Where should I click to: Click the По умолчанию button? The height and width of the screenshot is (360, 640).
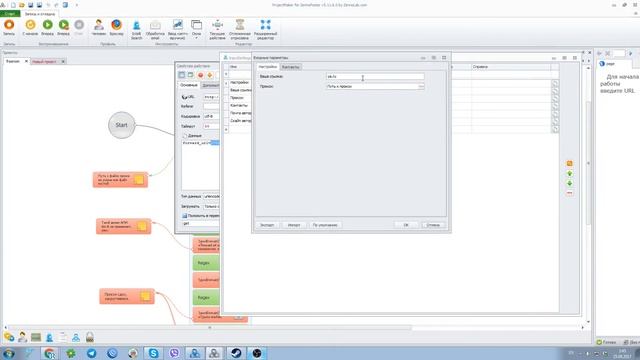(x=325, y=225)
